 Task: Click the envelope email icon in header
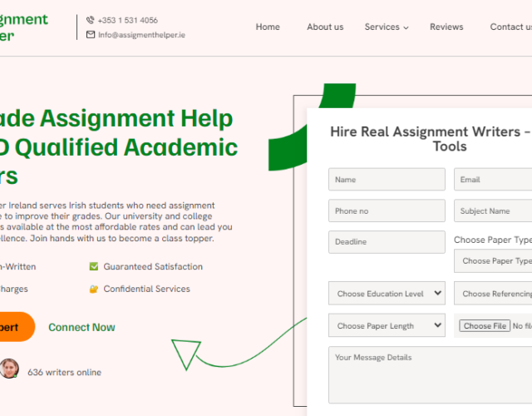pyautogui.click(x=91, y=35)
